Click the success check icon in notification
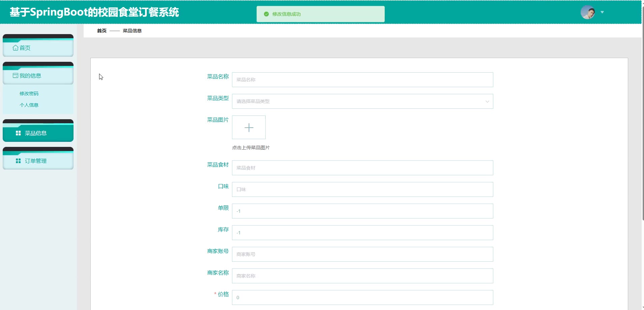 266,14
